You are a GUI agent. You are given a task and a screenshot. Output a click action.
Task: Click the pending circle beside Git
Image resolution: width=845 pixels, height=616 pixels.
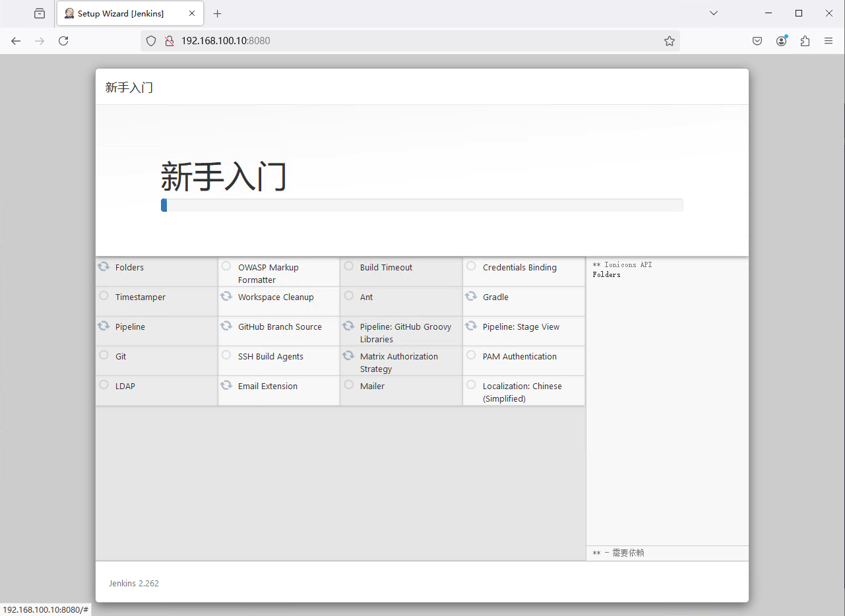(x=104, y=355)
